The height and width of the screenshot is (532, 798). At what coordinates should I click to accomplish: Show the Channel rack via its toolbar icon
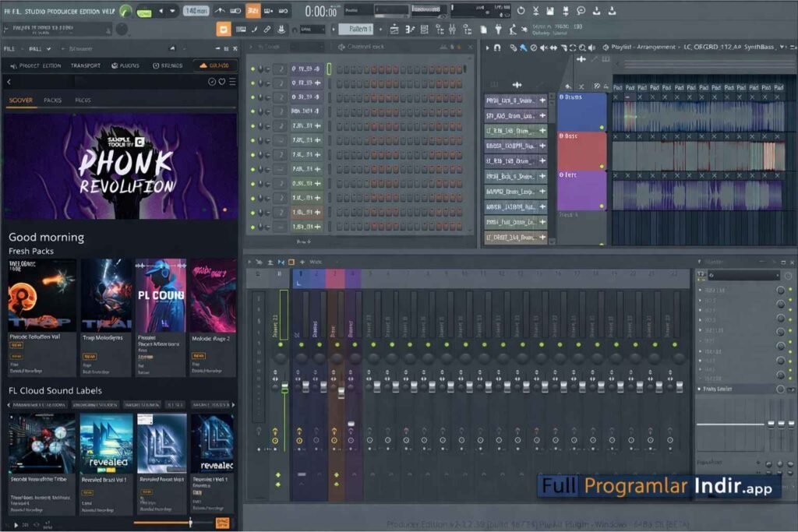tap(424, 29)
